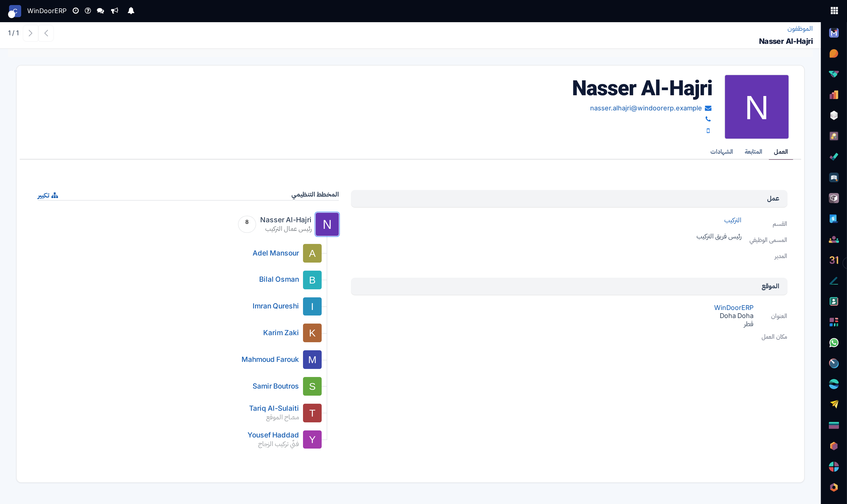Click the clock activities icon in top bar
Screen dimensions: 847x504
pyautogui.click(x=76, y=11)
